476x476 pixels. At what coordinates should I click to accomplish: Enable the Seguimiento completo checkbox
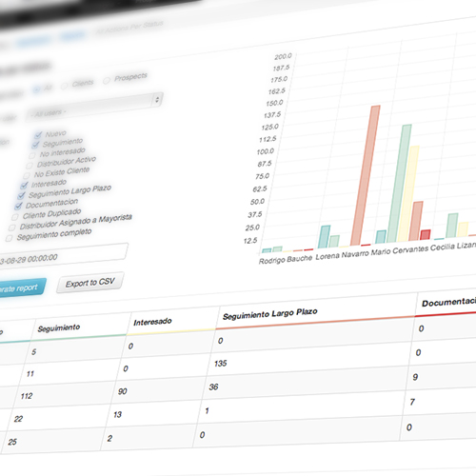10,238
